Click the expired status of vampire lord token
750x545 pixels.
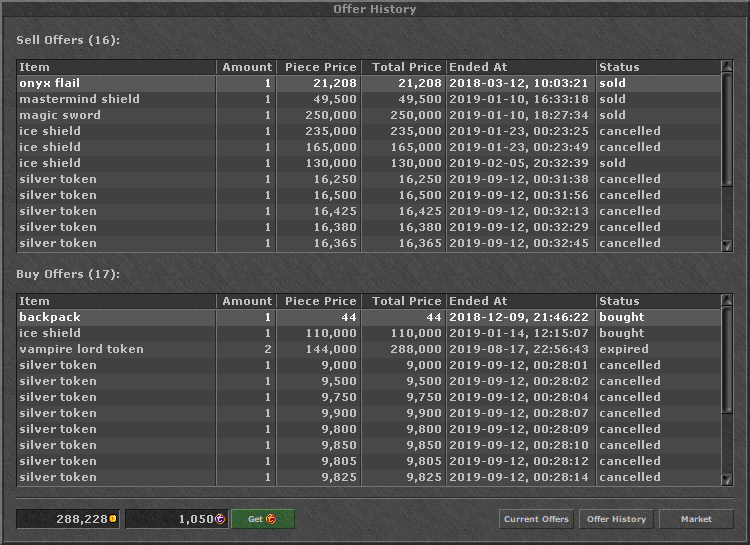pyautogui.click(x=624, y=349)
